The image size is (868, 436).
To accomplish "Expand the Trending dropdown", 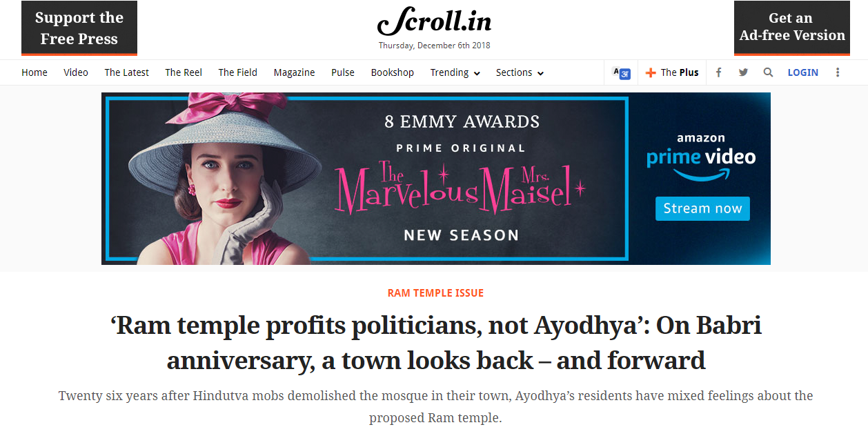I will (x=455, y=72).
